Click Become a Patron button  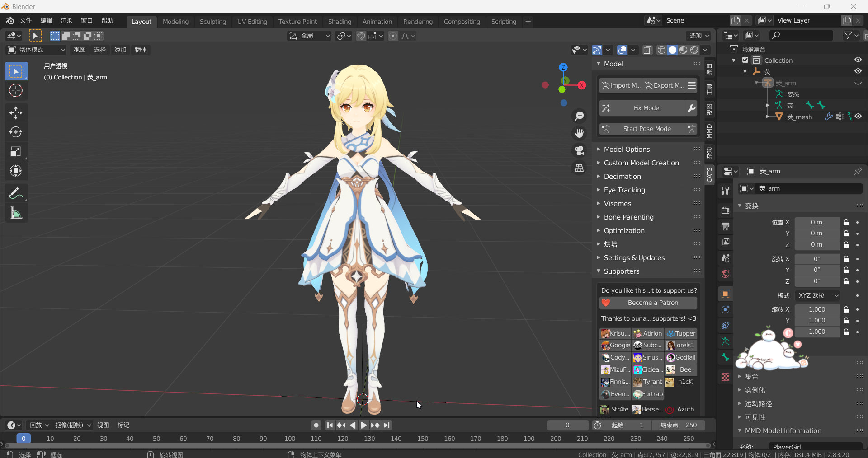[648, 303]
